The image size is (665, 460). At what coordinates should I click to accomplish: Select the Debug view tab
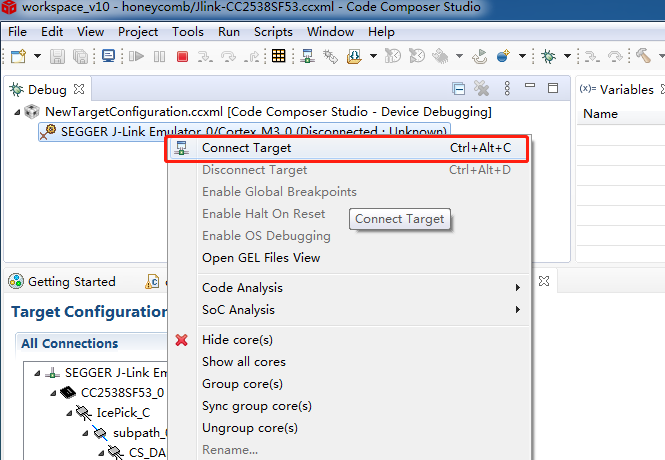[x=47, y=89]
